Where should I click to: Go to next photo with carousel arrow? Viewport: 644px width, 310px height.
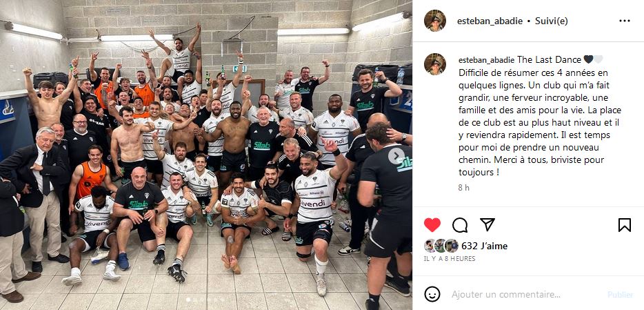point(396,156)
